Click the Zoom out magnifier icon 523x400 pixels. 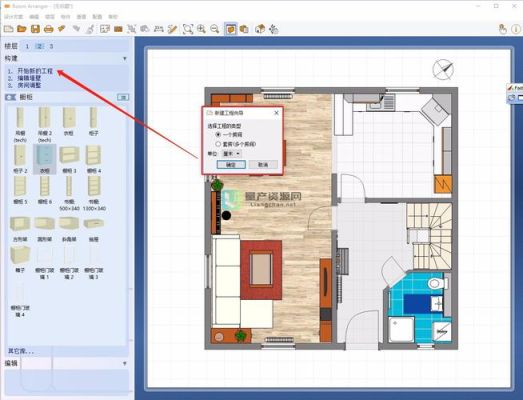pos(214,29)
